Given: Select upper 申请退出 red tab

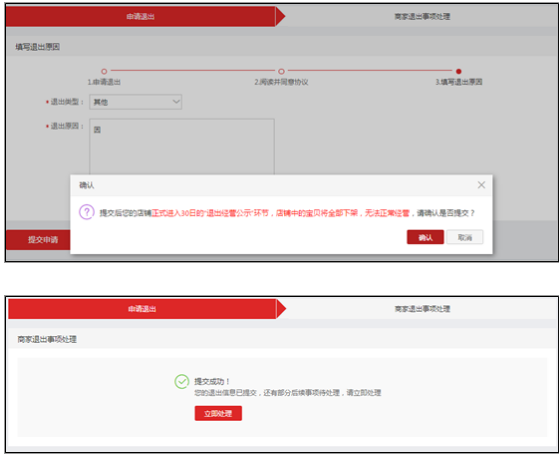Looking at the screenshot, I should coord(140,16).
